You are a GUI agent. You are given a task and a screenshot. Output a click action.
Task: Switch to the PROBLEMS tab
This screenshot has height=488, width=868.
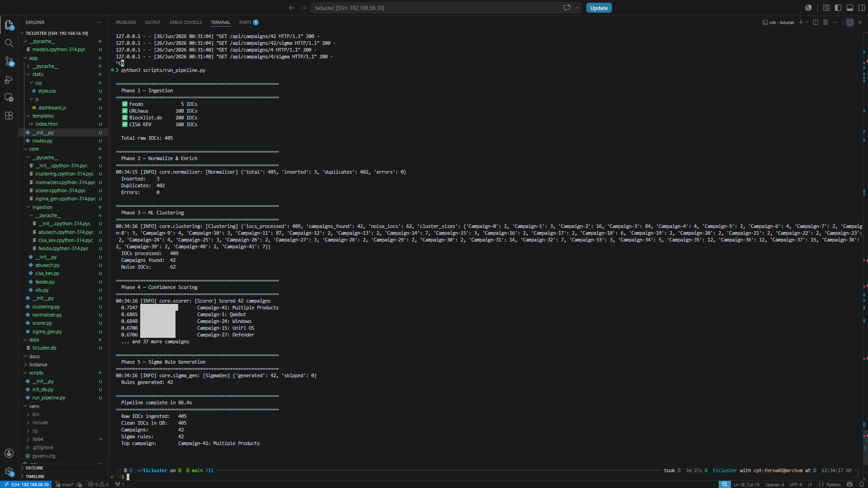coord(126,22)
